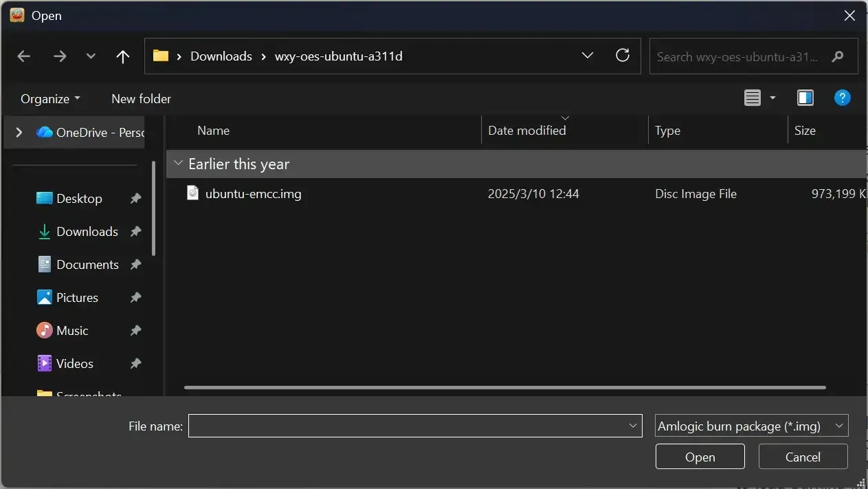This screenshot has width=868, height=489.
Task: Refresh the wxy-oes-ubuntu-a311d folder
Action: click(x=623, y=56)
